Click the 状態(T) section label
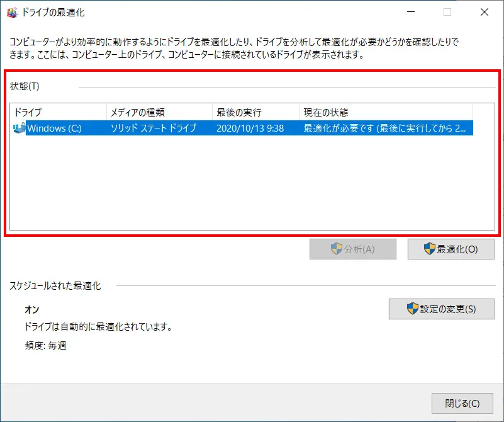This screenshot has height=422, width=504. (x=25, y=86)
